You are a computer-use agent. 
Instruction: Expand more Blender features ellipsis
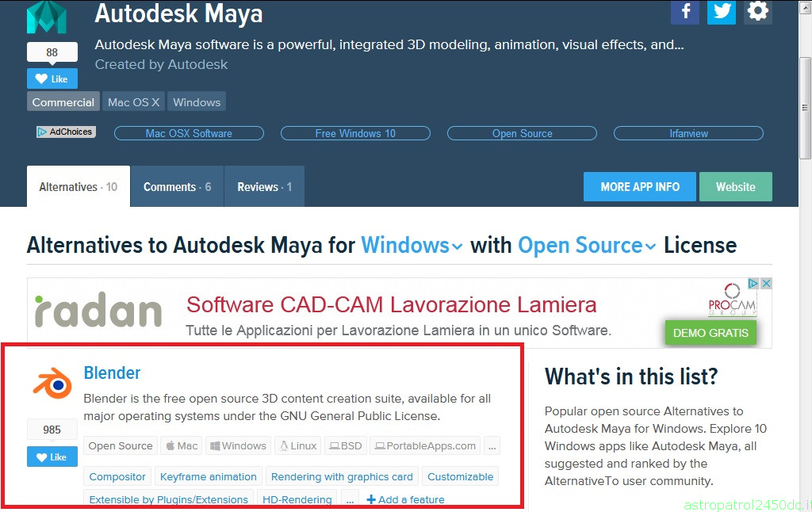350,499
